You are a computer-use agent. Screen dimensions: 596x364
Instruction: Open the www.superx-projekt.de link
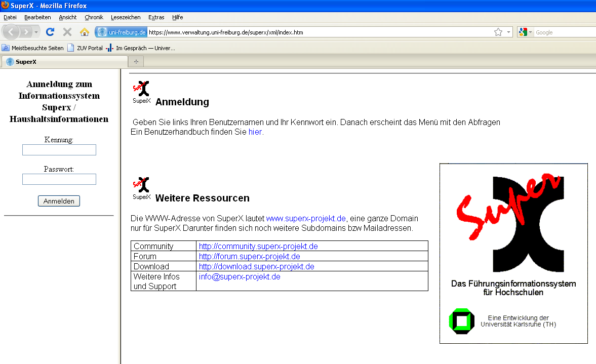[x=306, y=219]
